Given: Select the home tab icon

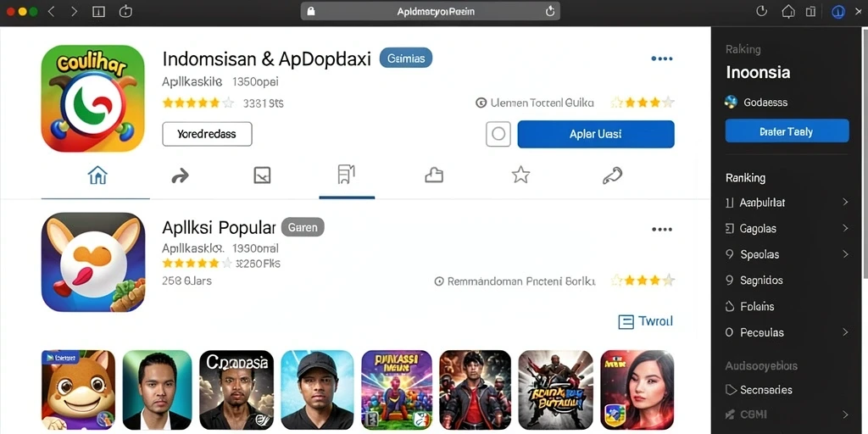Looking at the screenshot, I should [x=97, y=176].
